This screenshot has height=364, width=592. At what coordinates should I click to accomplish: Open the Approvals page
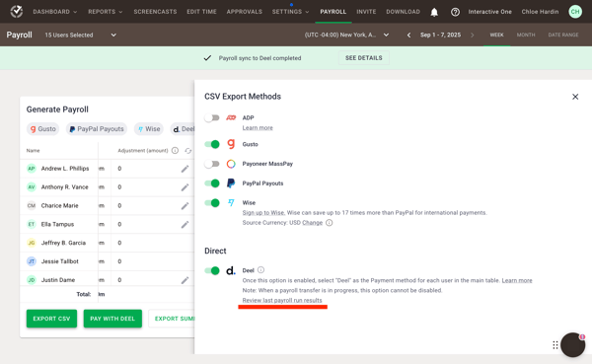pos(245,12)
